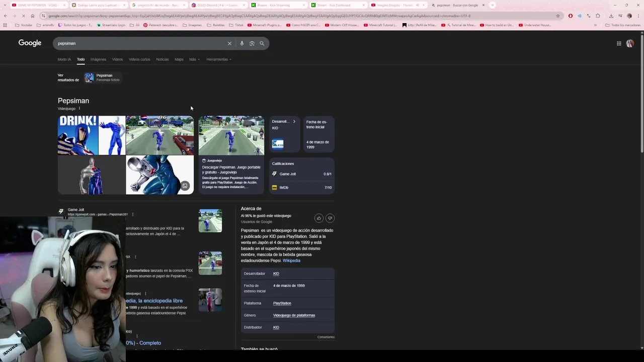Screen dimensions: 644x362
Task: Expand the Más search filter dropdown
Action: tap(194, 59)
